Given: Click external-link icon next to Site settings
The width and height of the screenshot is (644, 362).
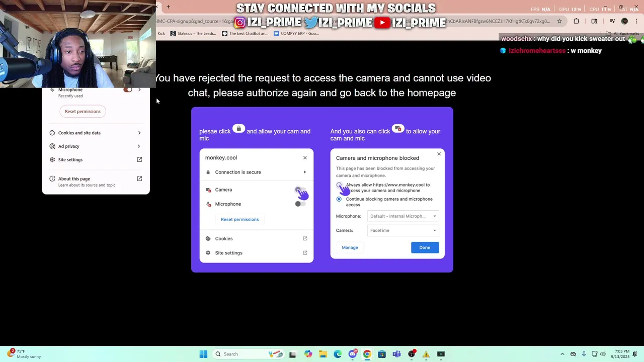Looking at the screenshot, I should point(139,160).
